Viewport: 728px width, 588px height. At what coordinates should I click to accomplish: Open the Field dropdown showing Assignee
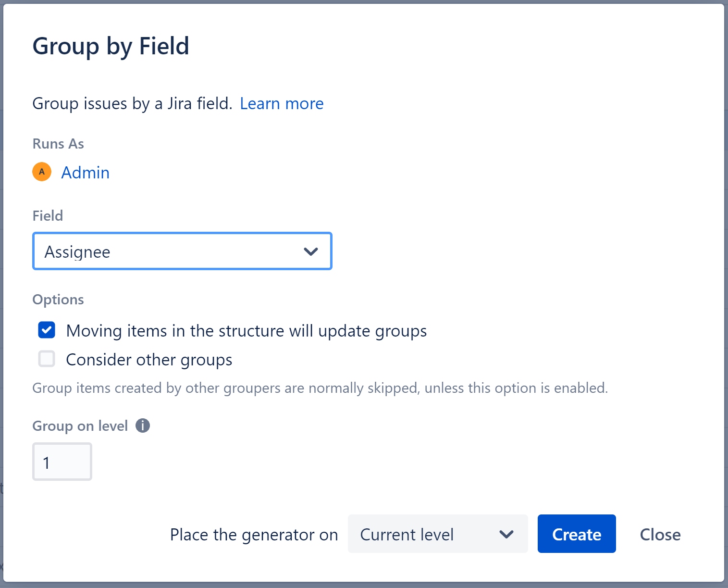tap(182, 251)
